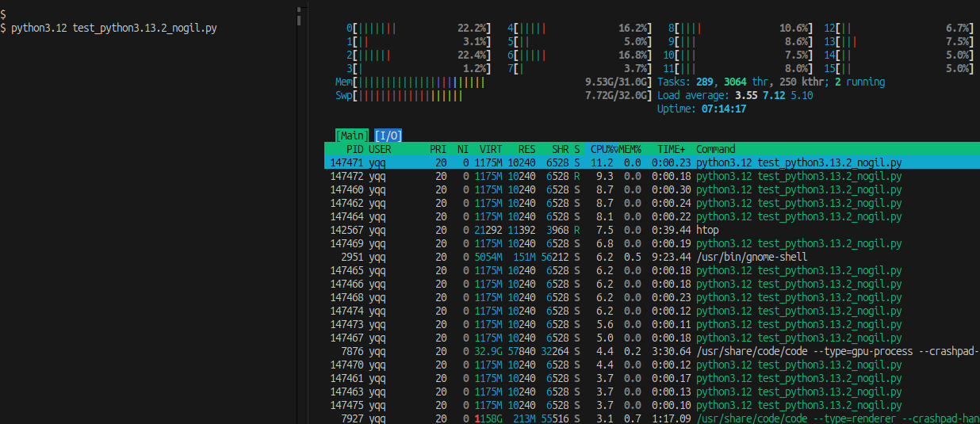The width and height of the screenshot is (980, 424).
Task: Switch to the I/O tab in htop
Action: [x=389, y=136]
